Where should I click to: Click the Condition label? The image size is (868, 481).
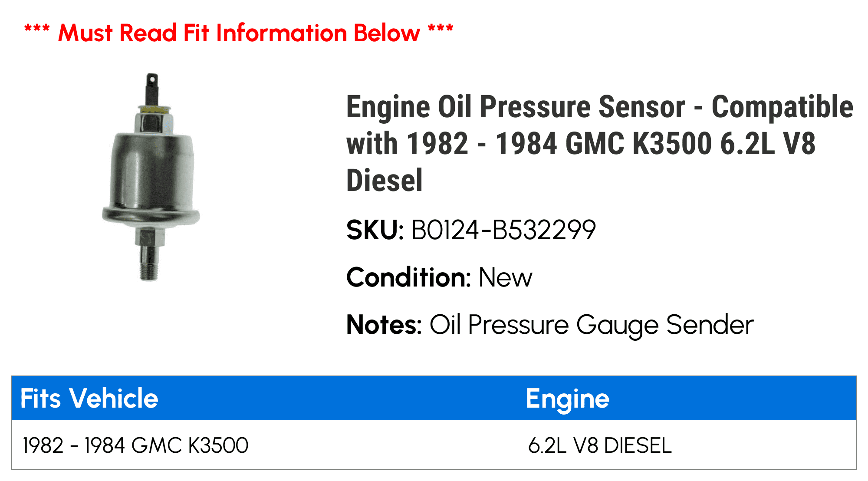(408, 277)
